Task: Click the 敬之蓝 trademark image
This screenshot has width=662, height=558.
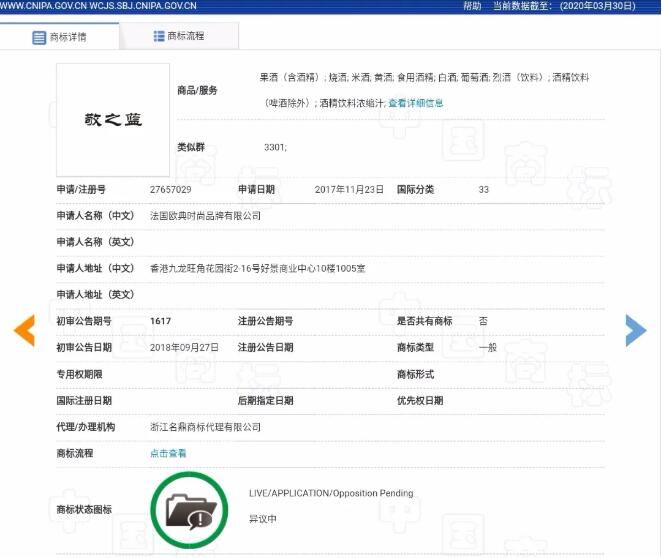Action: click(113, 120)
